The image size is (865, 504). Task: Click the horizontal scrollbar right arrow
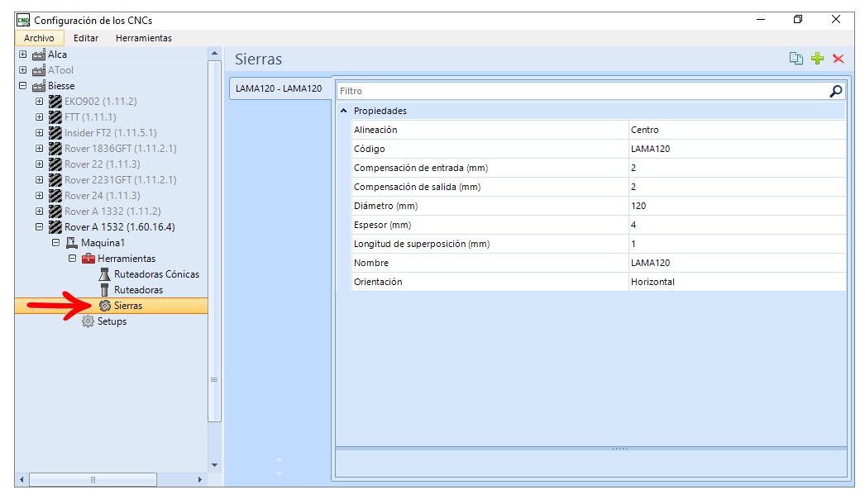(x=199, y=480)
